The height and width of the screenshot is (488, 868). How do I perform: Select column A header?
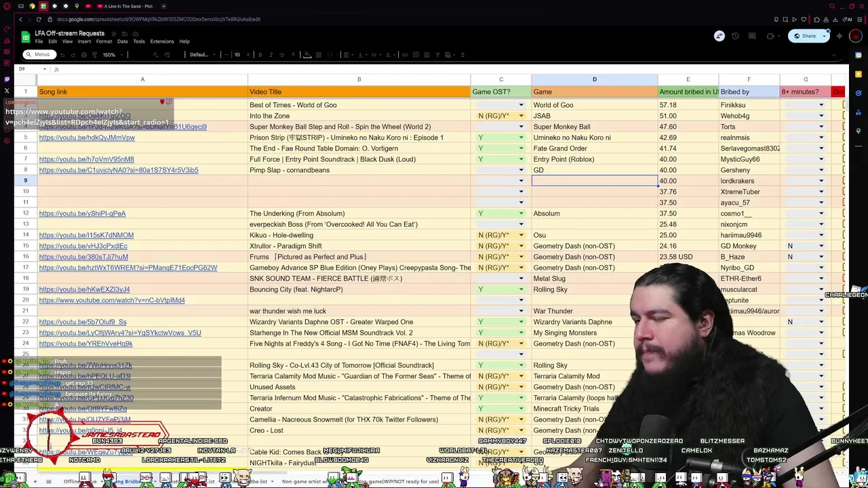(142, 80)
